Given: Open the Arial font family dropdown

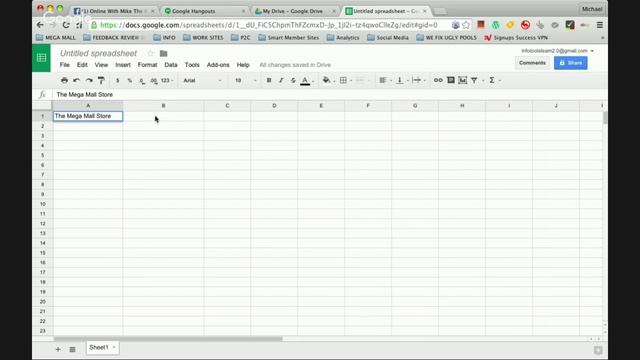Looking at the screenshot, I should [202, 80].
